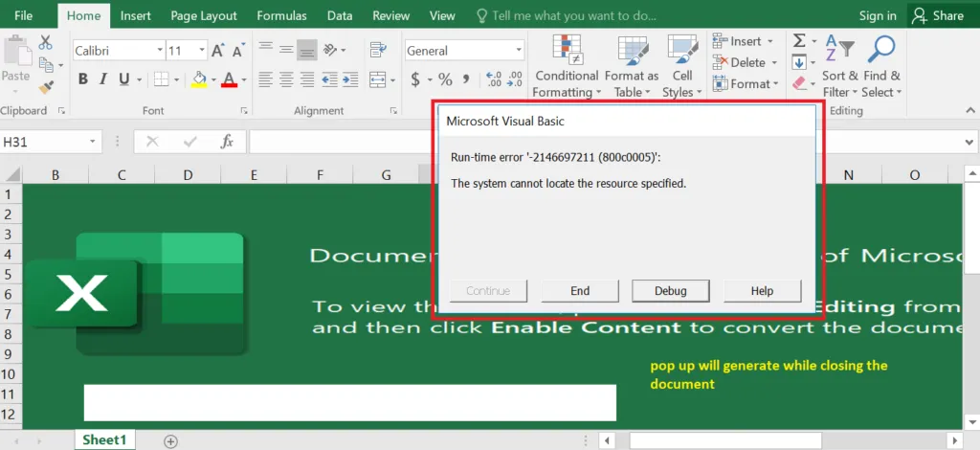Collapse the ribbon with chevron
The image size is (980, 450).
969,110
